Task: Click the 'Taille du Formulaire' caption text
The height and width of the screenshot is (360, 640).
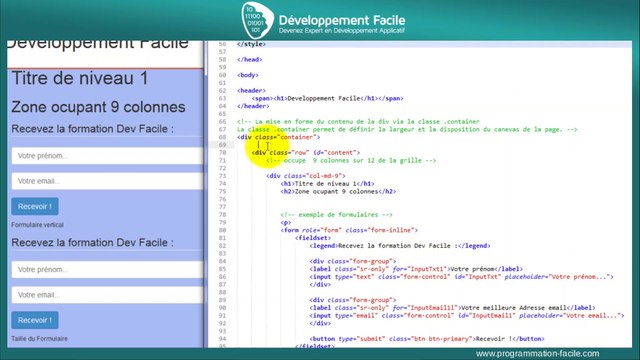Action: [40, 339]
